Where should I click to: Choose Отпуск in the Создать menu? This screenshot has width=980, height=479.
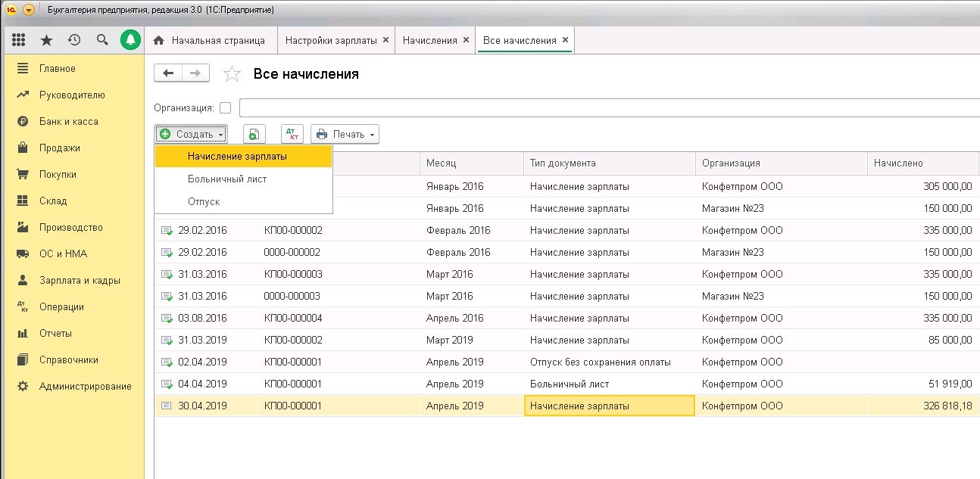tap(204, 202)
